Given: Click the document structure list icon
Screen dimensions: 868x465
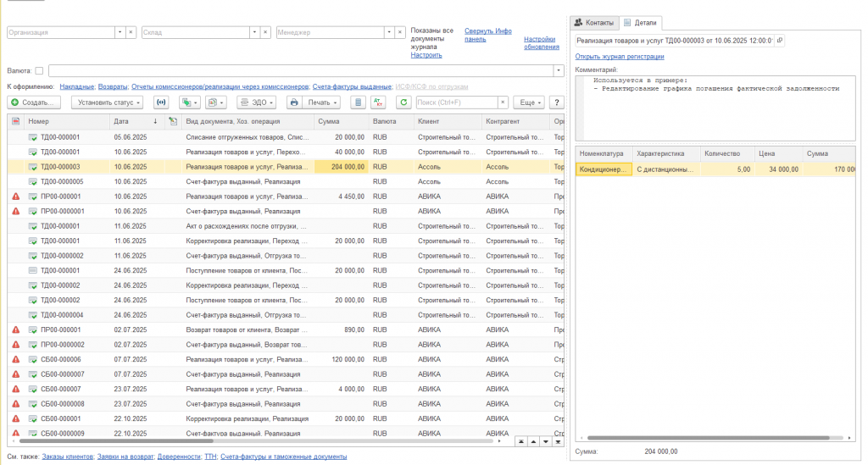Looking at the screenshot, I should 359,102.
